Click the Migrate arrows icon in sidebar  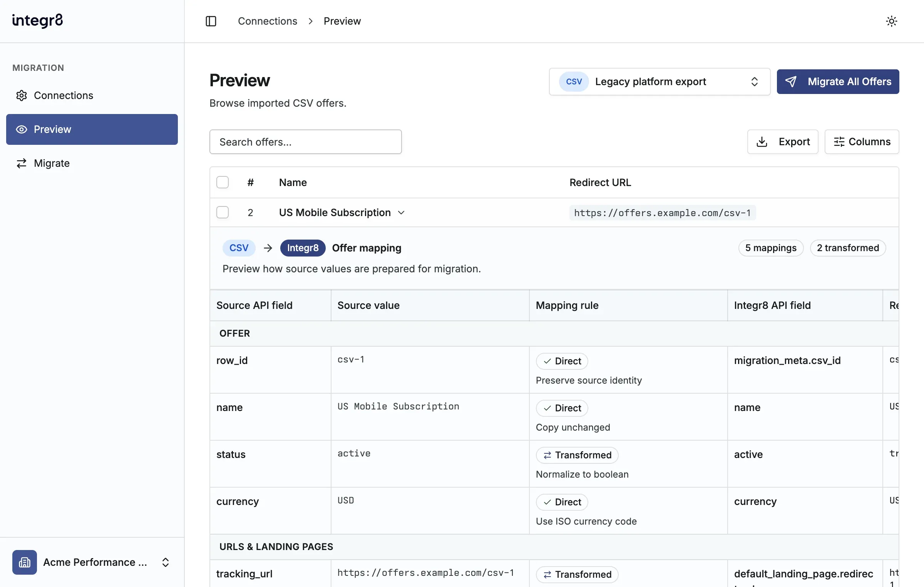22,163
